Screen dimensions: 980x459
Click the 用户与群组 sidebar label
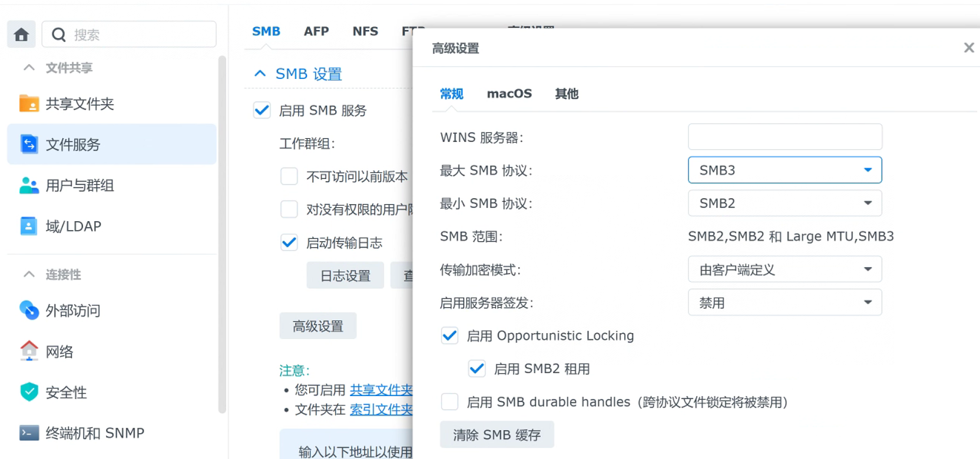pos(80,185)
